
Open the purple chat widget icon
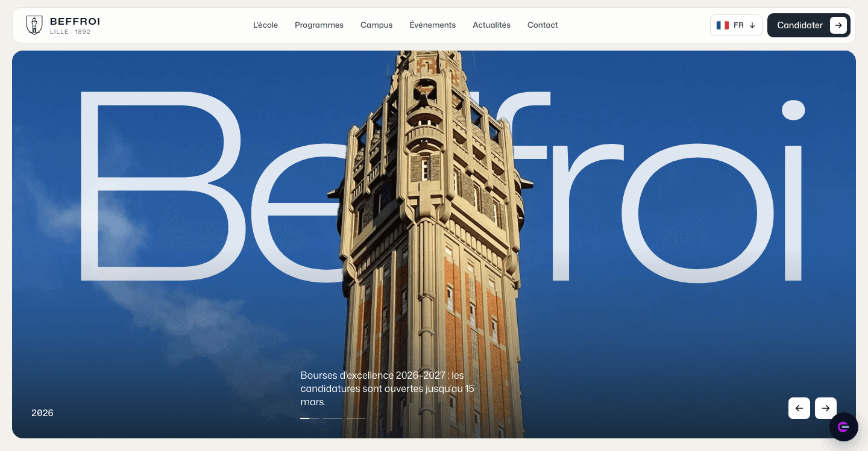click(x=843, y=427)
